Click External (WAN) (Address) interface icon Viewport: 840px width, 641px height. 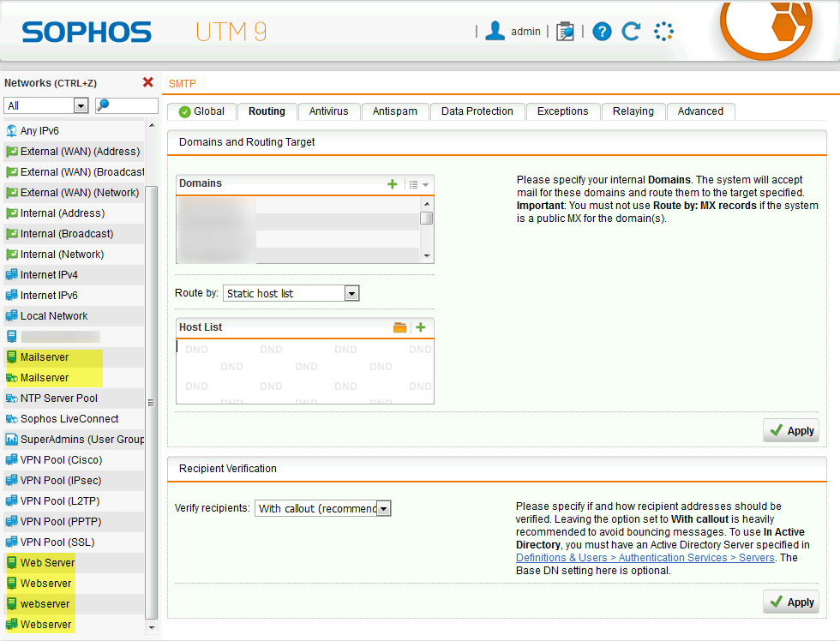pyautogui.click(x=11, y=152)
